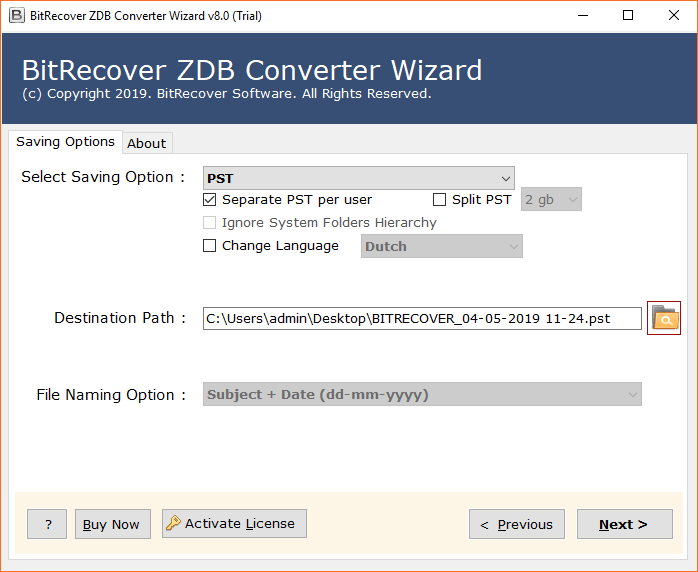Maximize the ZDB Converter Wizard window

[x=628, y=16]
